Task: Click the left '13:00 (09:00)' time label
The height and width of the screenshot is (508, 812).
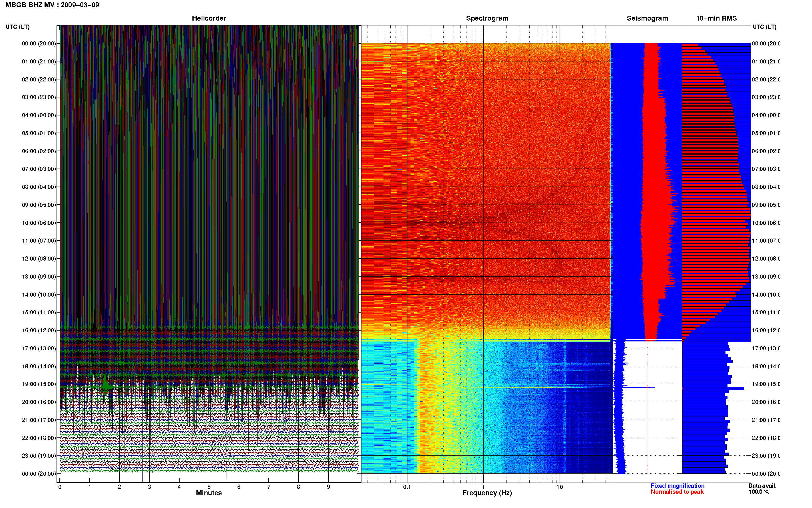Action: (39, 277)
